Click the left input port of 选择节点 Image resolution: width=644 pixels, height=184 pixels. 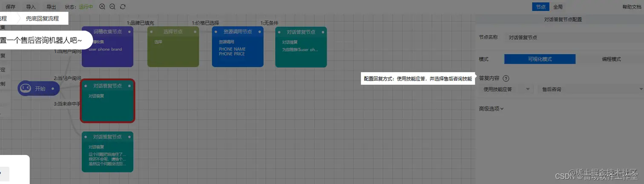coord(151,32)
